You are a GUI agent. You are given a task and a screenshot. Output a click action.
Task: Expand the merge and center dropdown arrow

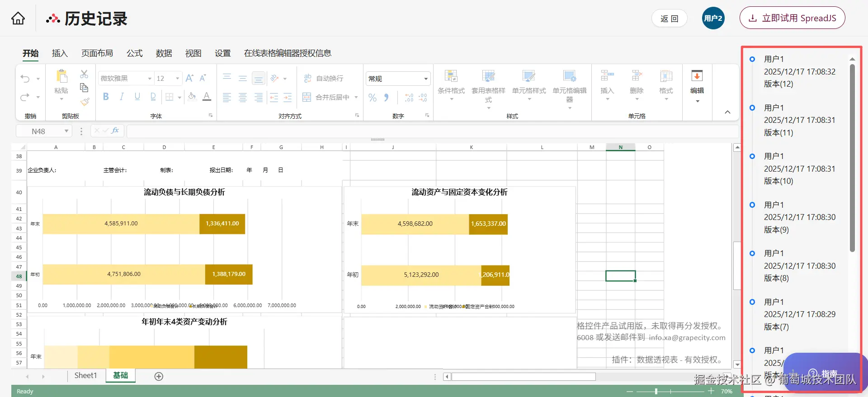356,97
